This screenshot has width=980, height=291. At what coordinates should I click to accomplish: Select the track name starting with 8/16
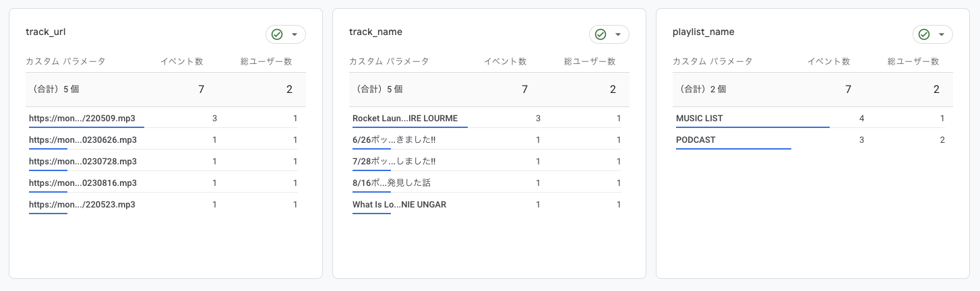click(392, 183)
